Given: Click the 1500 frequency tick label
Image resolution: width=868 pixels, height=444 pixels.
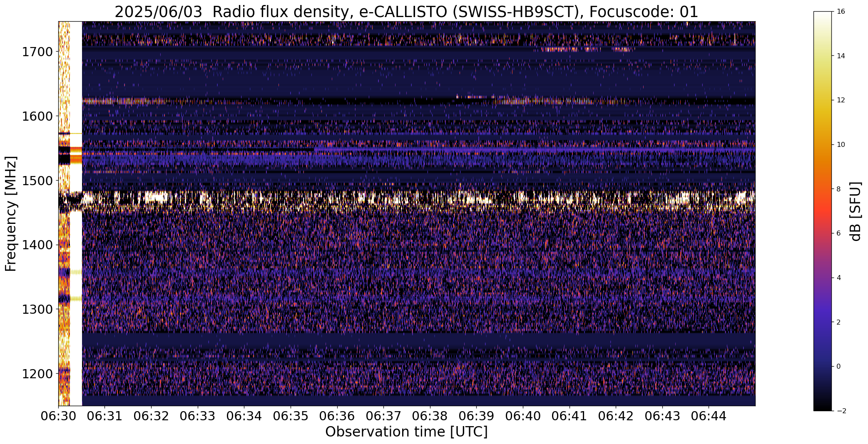Looking at the screenshot, I should [x=37, y=181].
